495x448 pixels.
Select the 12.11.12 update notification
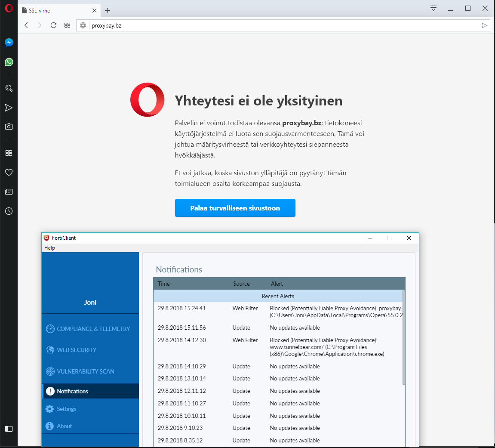click(278, 391)
